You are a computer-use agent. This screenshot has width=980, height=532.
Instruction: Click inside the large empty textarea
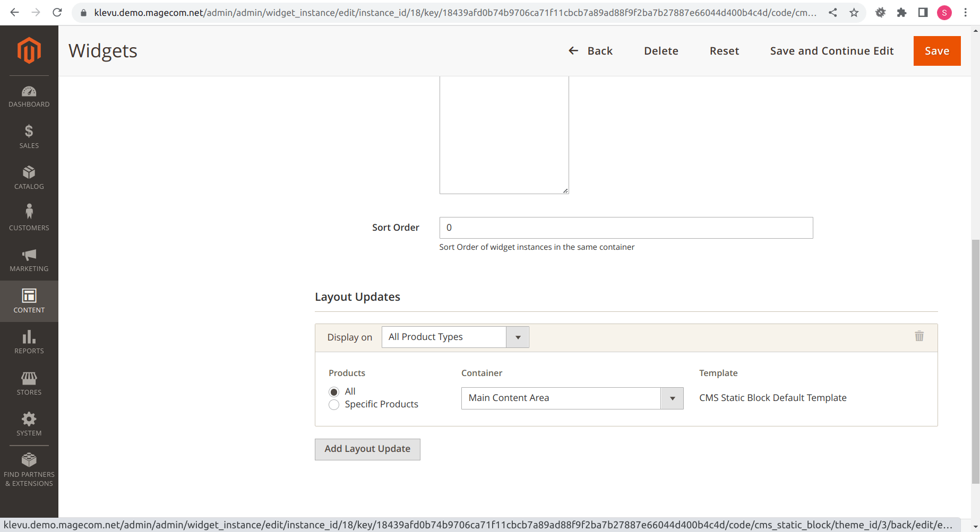point(504,135)
